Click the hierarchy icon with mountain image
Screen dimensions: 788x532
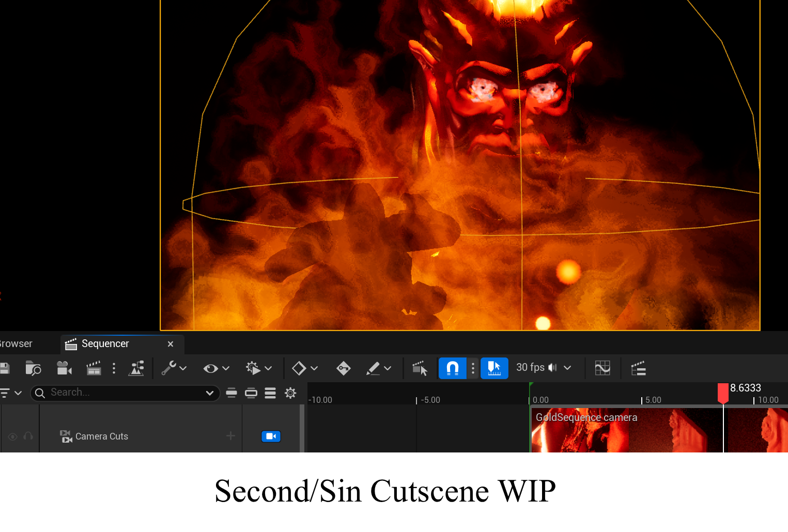[x=136, y=368]
